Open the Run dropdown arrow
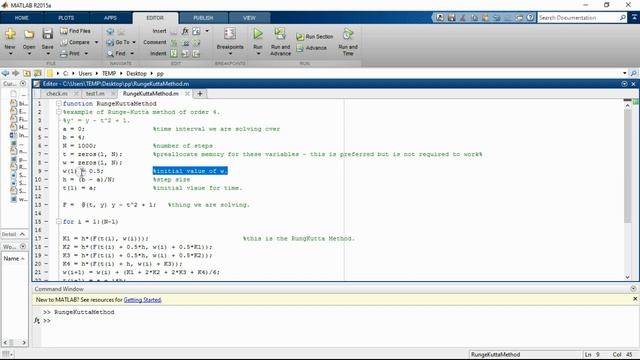The height and width of the screenshot is (360, 640). pos(258,54)
